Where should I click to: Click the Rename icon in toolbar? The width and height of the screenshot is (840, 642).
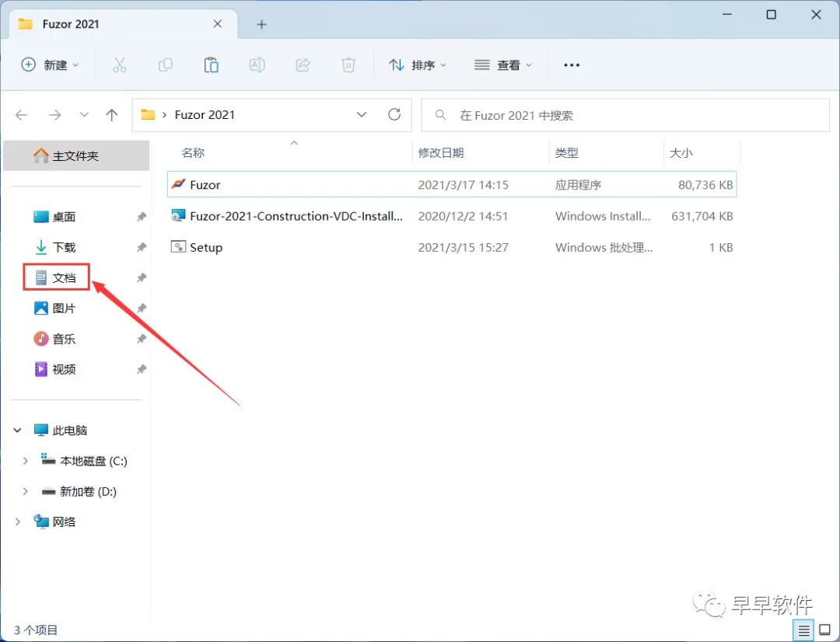[x=257, y=65]
